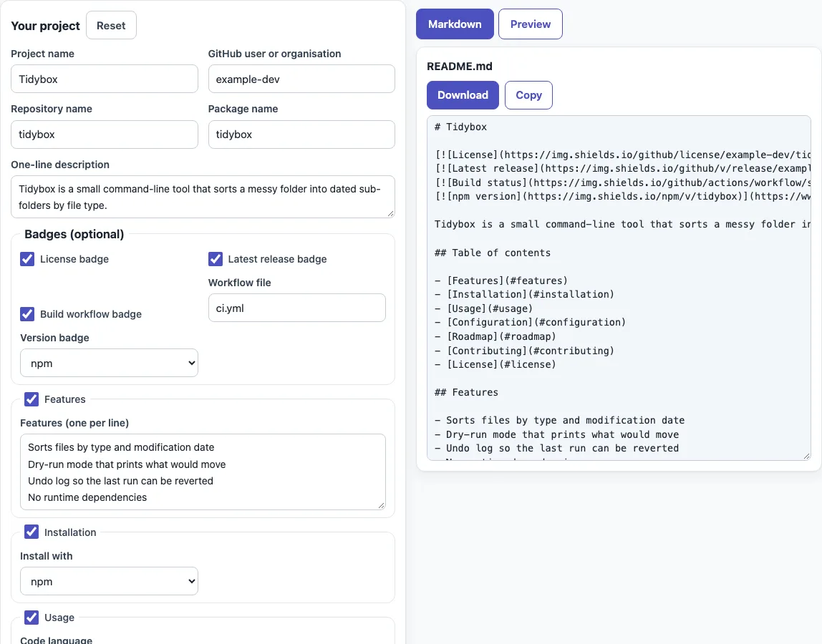Click into the README markdown output area
Screen dimensions: 822x644
point(619,288)
